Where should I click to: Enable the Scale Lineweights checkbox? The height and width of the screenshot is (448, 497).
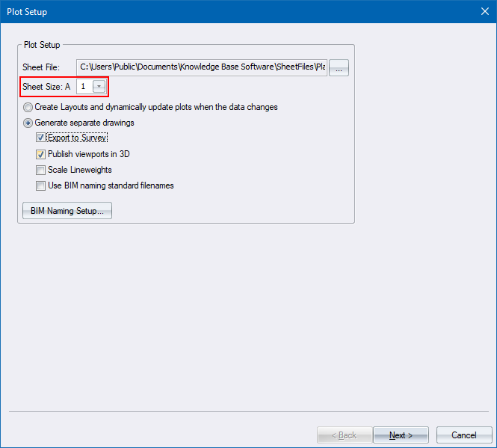pyautogui.click(x=41, y=170)
